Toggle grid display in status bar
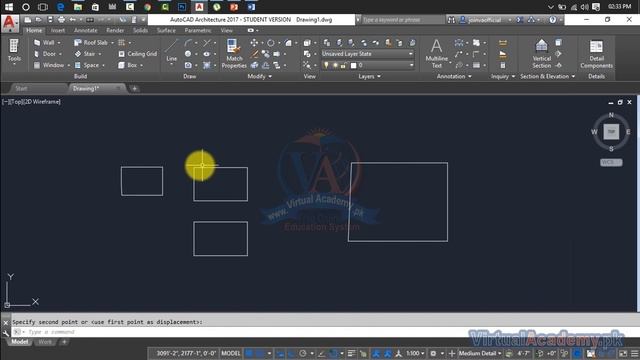The height and width of the screenshot is (360, 640). tap(249, 353)
